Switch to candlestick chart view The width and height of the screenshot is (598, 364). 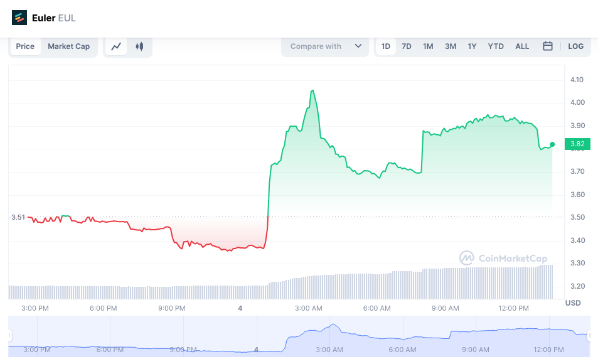pos(139,46)
